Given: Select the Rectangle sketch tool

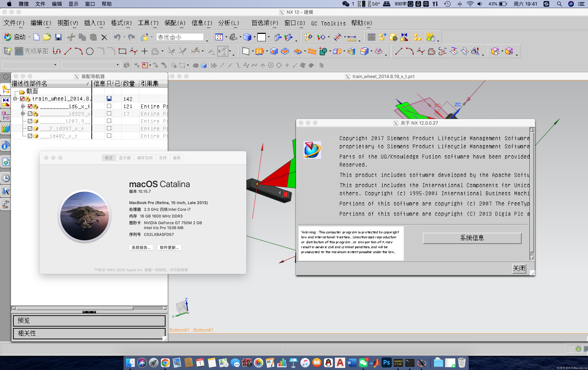Looking at the screenshot, I should (122, 51).
